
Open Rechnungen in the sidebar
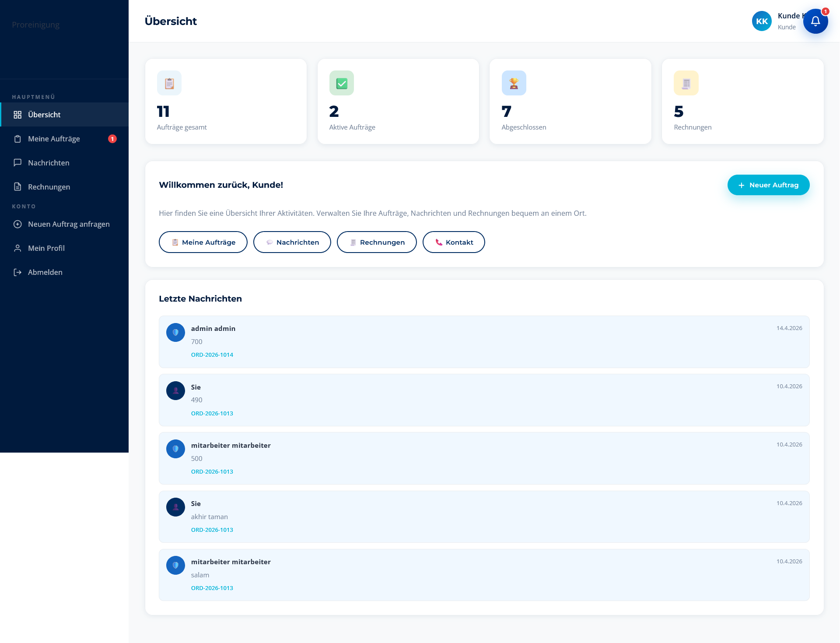pos(64,187)
